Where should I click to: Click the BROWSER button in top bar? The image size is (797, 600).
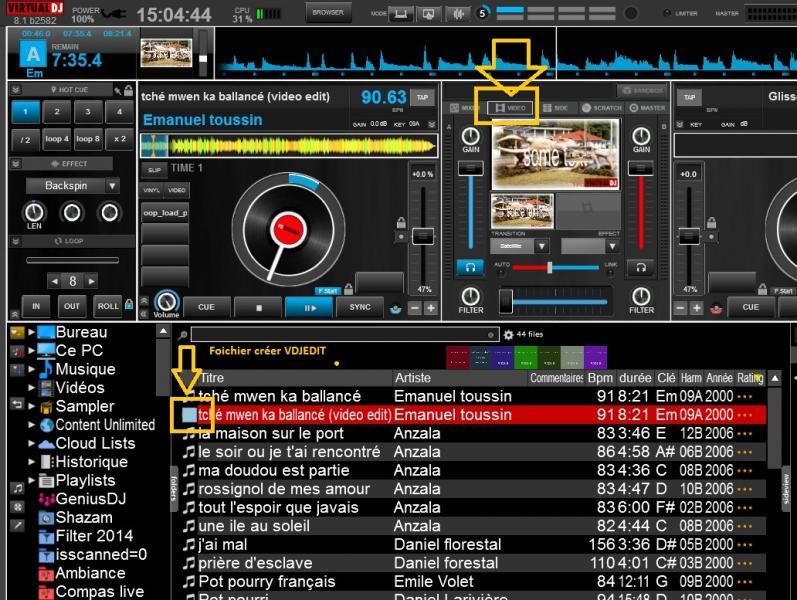(x=327, y=14)
